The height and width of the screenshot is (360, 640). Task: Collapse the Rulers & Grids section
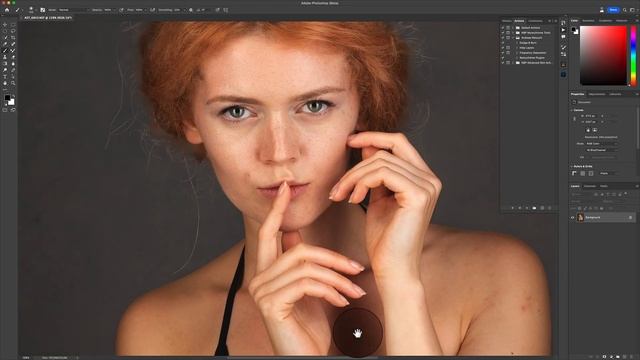(x=571, y=166)
